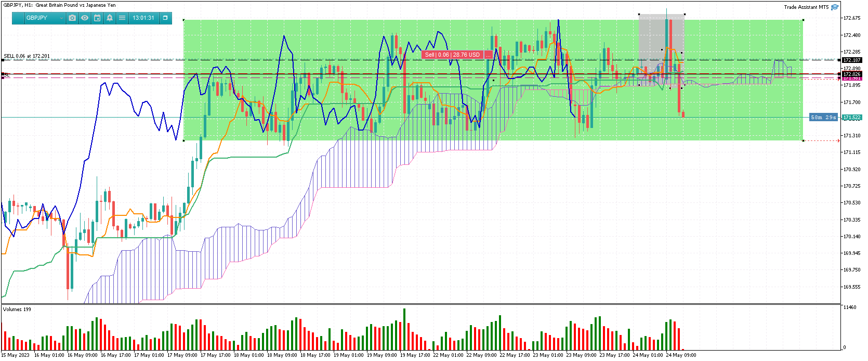Open the hamburger menu in trade panel
This screenshot has width=868, height=361.
(122, 18)
